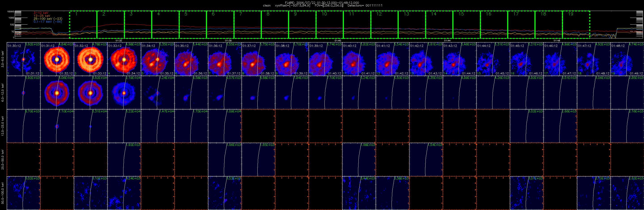Viewport: 644px width, 210px height.
Task: Open the 3-6 keV image starting 01:47:12
Action: point(593,59)
